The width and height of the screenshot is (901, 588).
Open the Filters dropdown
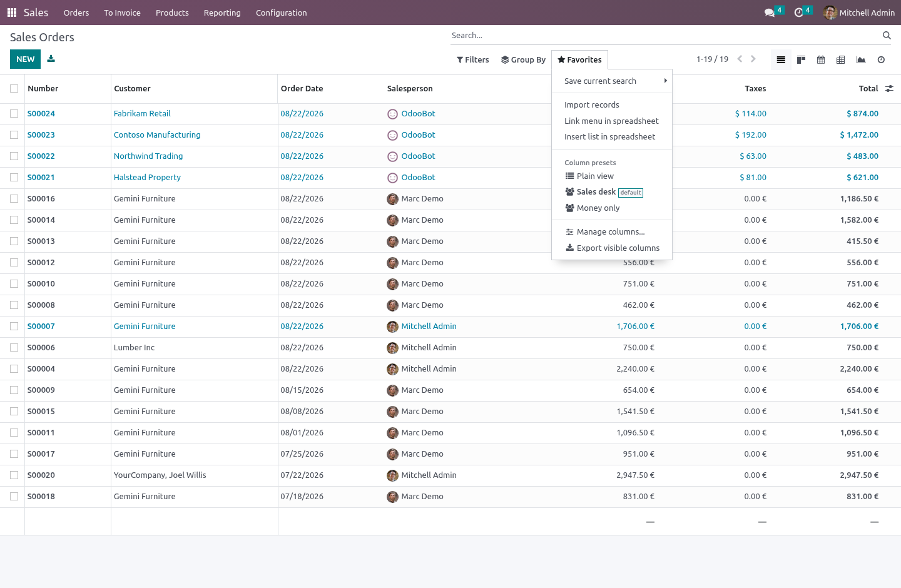pos(473,59)
